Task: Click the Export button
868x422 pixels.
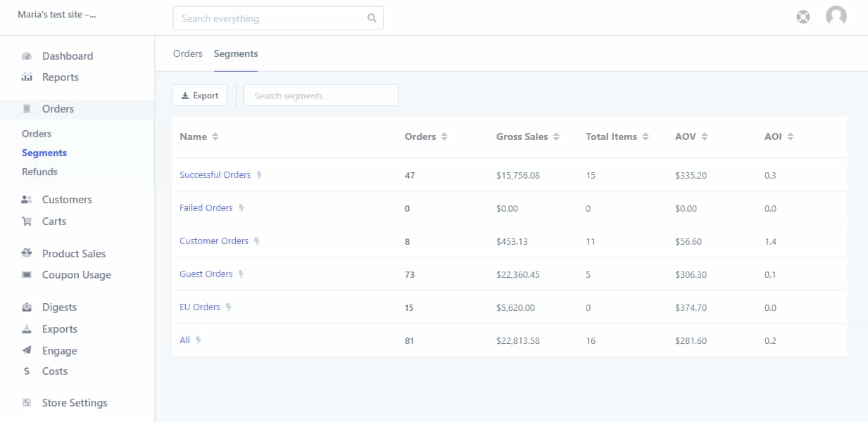Action: [200, 96]
